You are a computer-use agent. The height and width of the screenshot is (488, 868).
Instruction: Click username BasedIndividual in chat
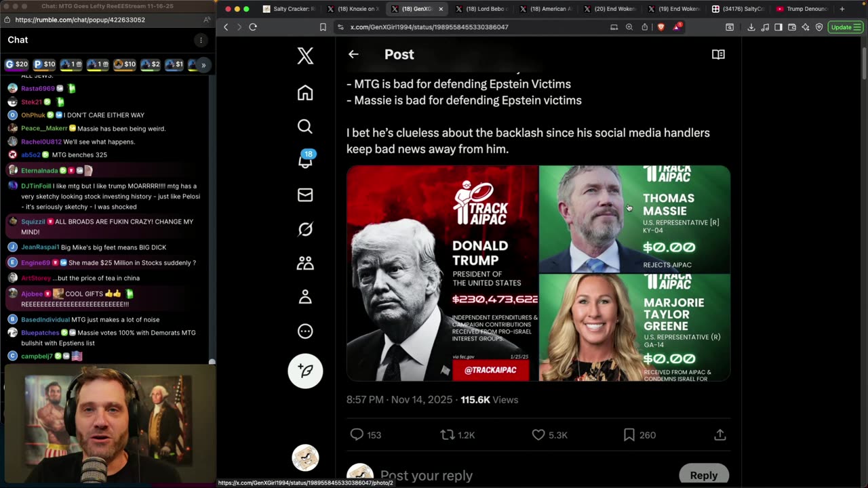pyautogui.click(x=45, y=319)
